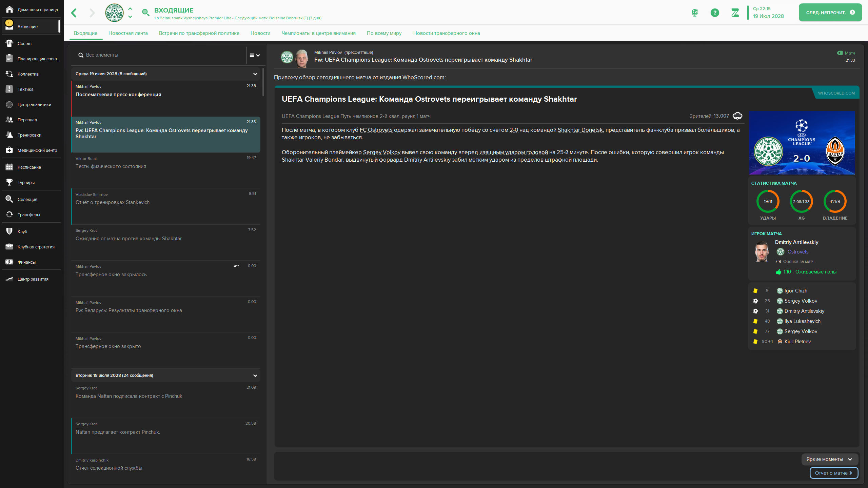
Task: Open message Отчёт о тренировках Stankevich
Action: (x=166, y=206)
